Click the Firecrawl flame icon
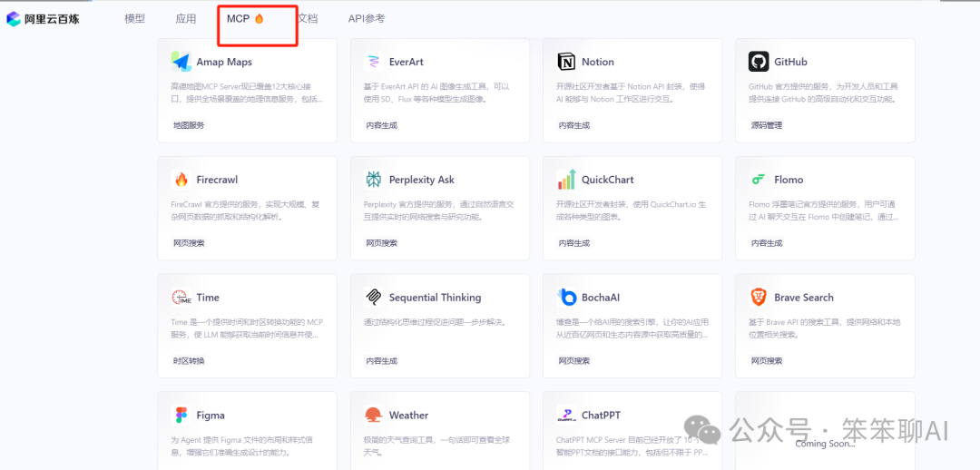The width and height of the screenshot is (980, 470). tap(181, 180)
